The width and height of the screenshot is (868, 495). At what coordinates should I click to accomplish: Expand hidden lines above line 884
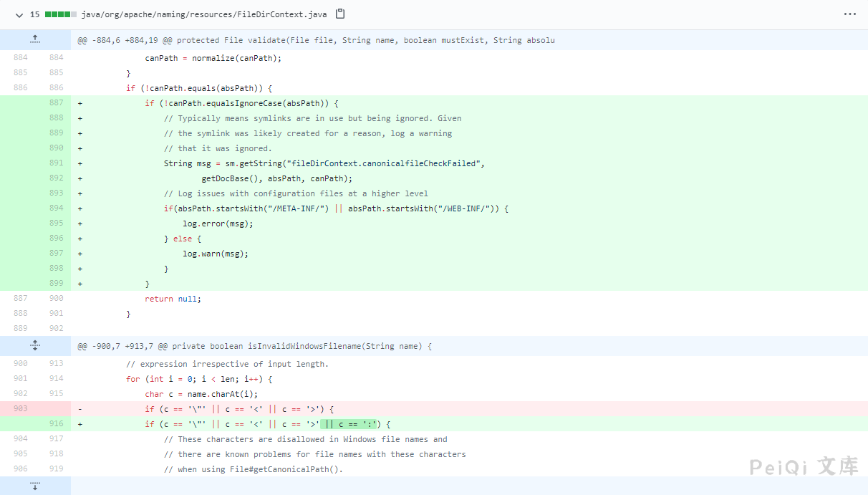[x=35, y=40]
